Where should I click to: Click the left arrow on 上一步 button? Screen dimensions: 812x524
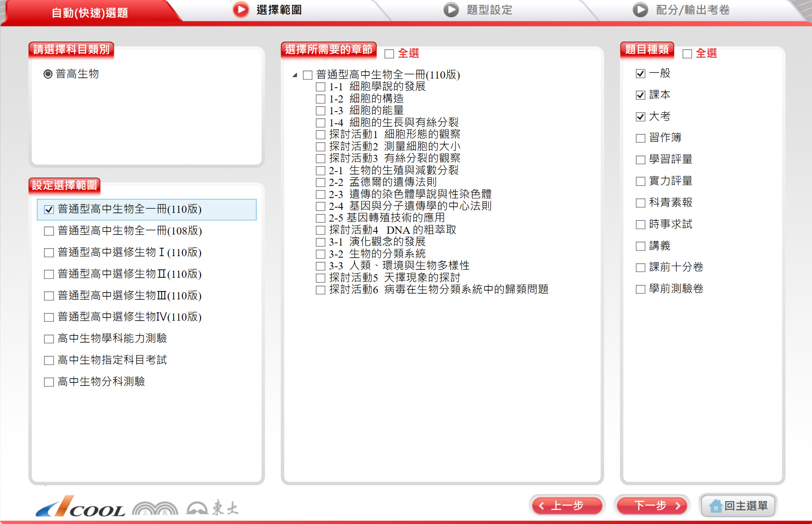[542, 505]
